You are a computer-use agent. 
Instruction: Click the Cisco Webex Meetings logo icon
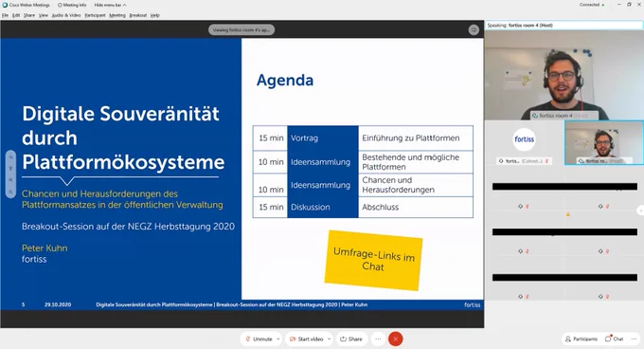5,5
